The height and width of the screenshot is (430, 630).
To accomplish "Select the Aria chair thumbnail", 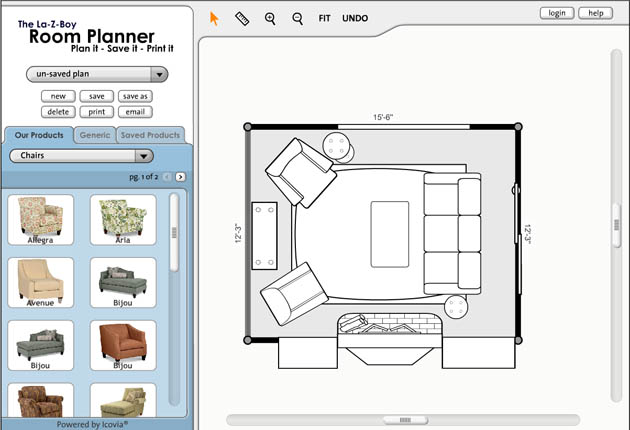I will [x=123, y=220].
